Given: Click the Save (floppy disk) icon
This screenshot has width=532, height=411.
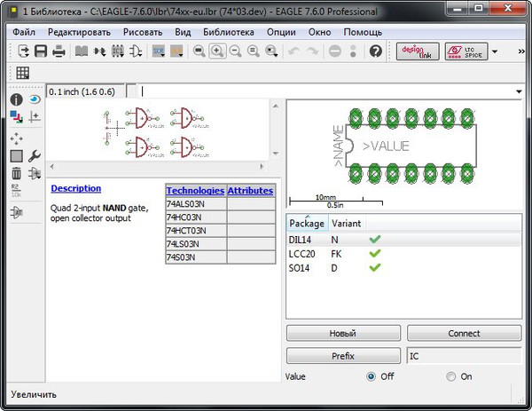Looking at the screenshot, I should coord(41,51).
